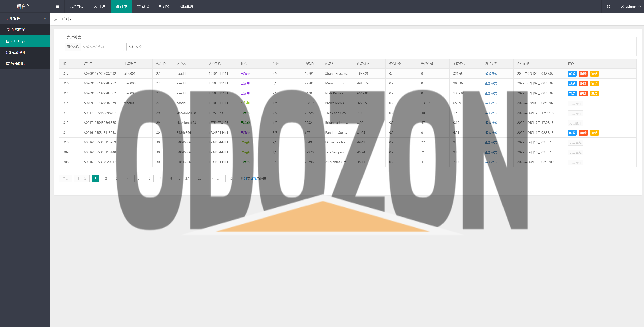Go to page 27 of orders

tap(187, 178)
